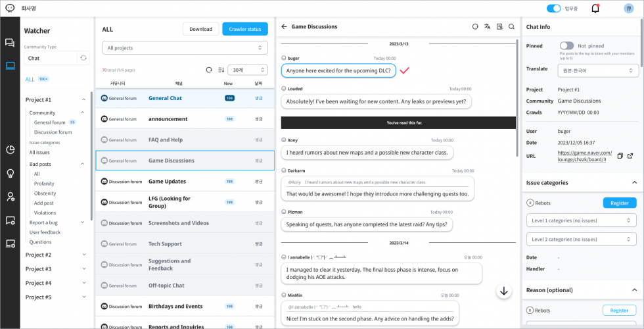Expand Project #3 in sidebar
The width and height of the screenshot is (644, 329).
tap(84, 268)
